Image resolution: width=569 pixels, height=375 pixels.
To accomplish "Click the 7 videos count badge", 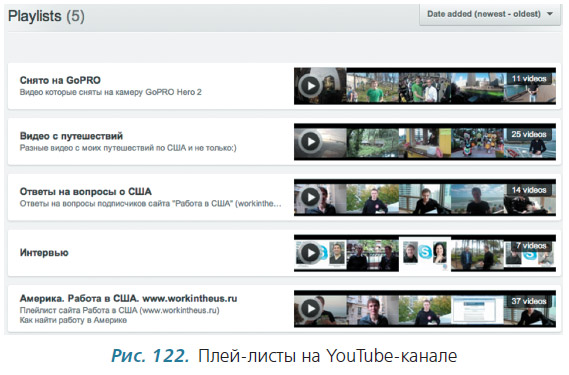I will click(x=531, y=246).
